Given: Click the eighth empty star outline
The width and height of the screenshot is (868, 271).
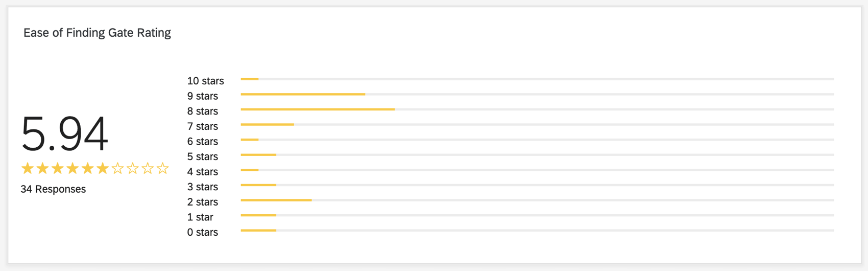Looking at the screenshot, I should coord(133,168).
